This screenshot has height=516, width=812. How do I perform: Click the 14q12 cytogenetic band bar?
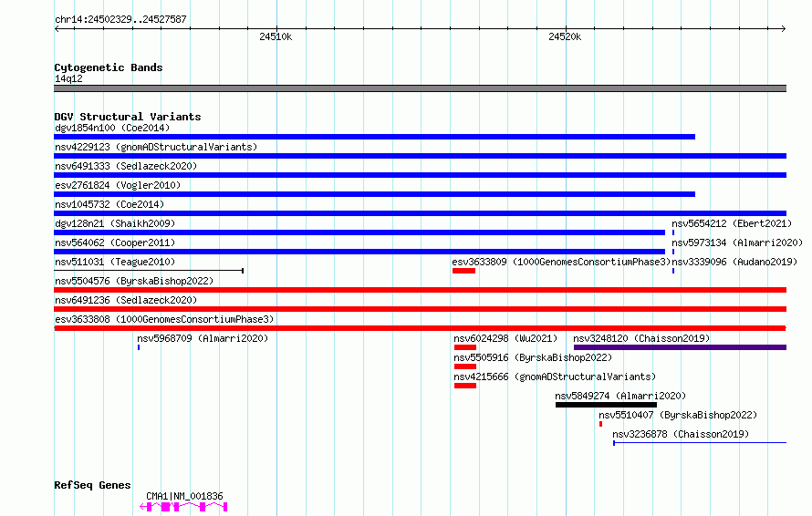[x=420, y=88]
